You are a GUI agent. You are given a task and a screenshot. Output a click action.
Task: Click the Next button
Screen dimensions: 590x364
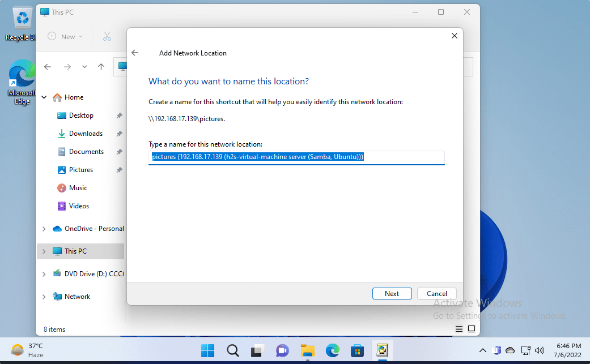coord(392,293)
